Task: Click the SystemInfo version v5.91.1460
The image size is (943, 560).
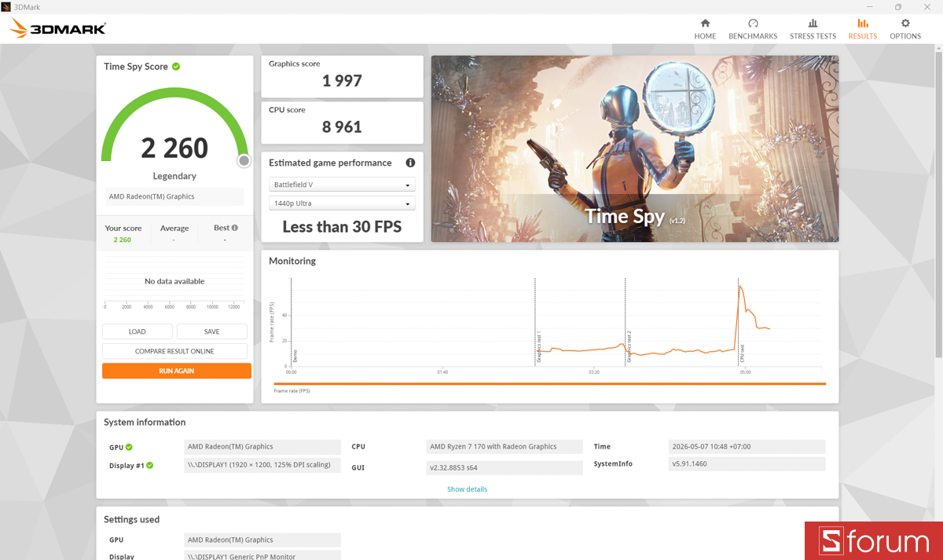Action: [x=747, y=464]
